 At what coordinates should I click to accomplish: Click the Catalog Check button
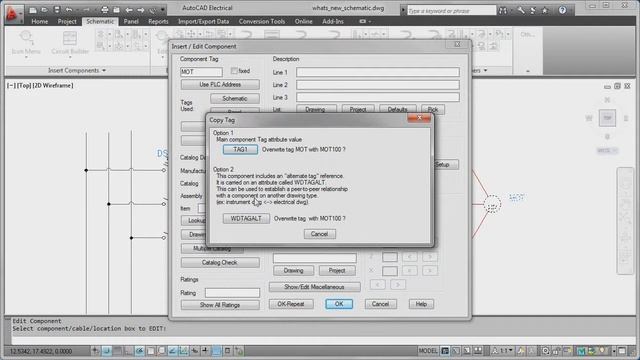220,262
